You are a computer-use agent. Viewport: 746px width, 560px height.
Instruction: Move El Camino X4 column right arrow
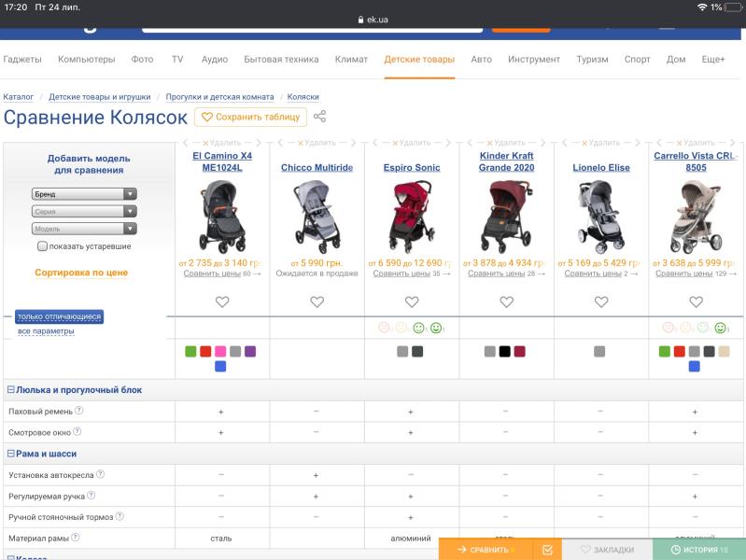259,143
